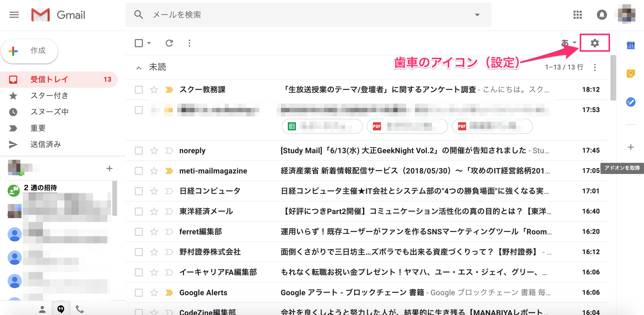Click the Hangouts contacts list scrollbar
The image size is (644, 315).
point(115,198)
